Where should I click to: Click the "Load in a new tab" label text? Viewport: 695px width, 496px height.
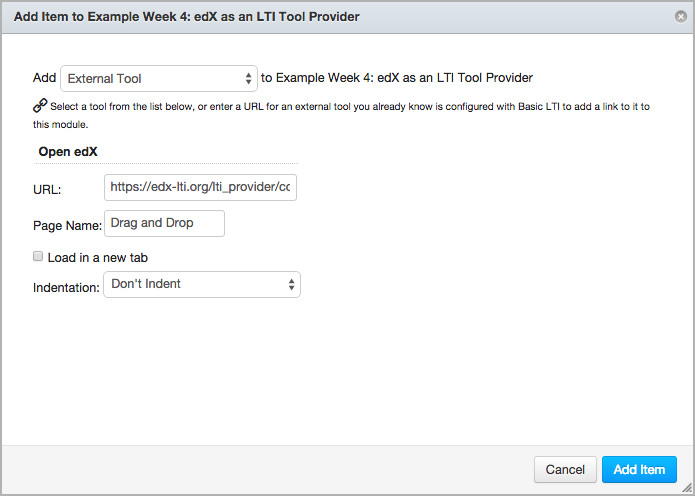(x=97, y=258)
